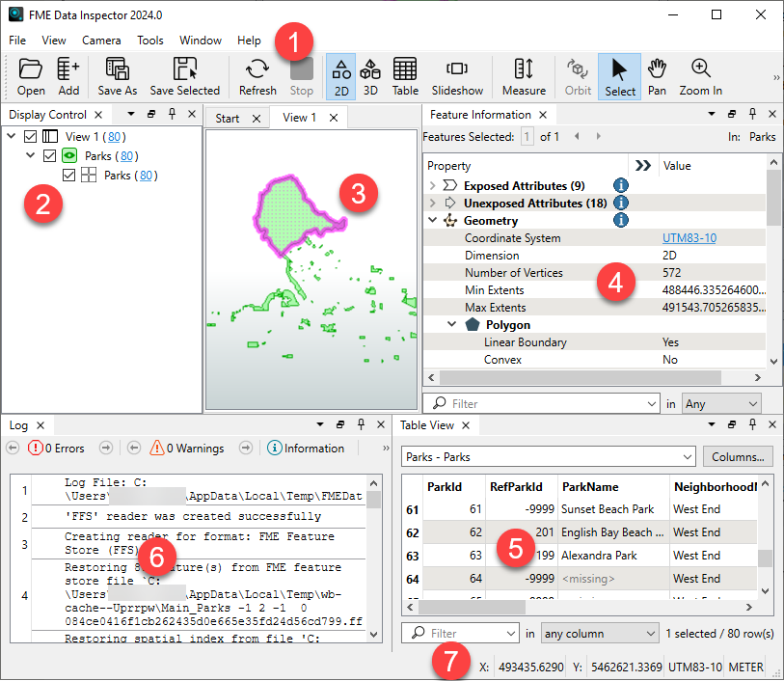The image size is (784, 681).
Task: Jump to next error in Log
Action: pyautogui.click(x=105, y=448)
